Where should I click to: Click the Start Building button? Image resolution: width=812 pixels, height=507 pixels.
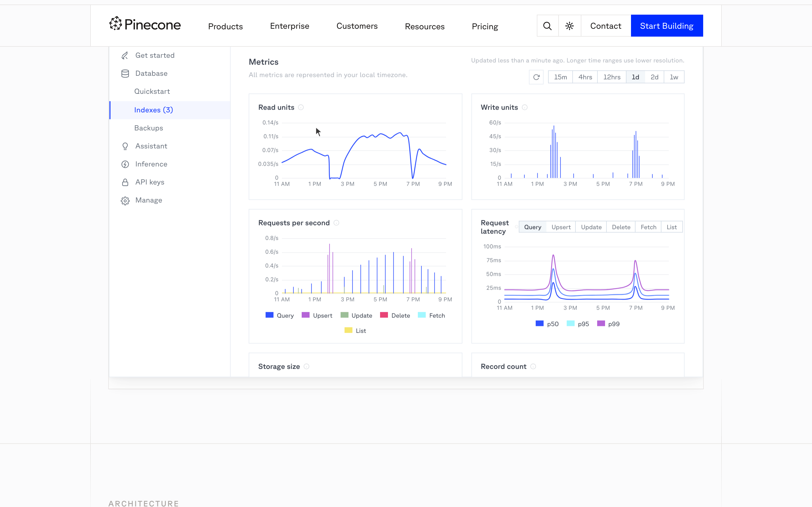click(x=667, y=26)
